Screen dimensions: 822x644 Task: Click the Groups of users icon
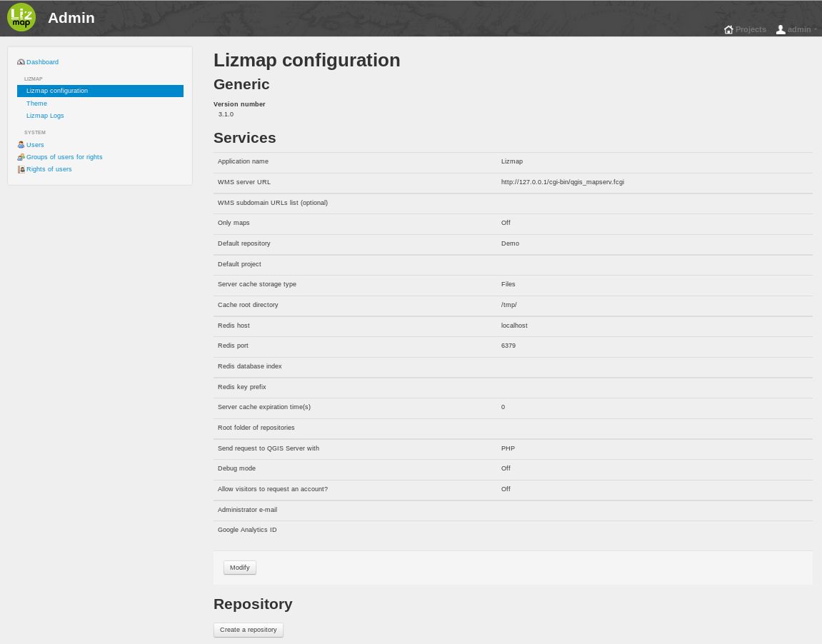click(x=21, y=156)
